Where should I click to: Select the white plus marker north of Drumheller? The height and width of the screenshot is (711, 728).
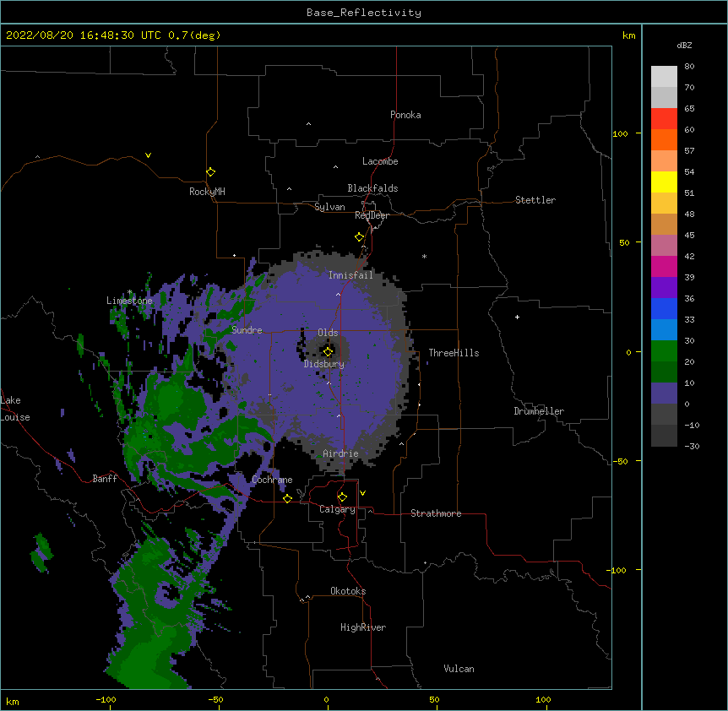click(517, 317)
